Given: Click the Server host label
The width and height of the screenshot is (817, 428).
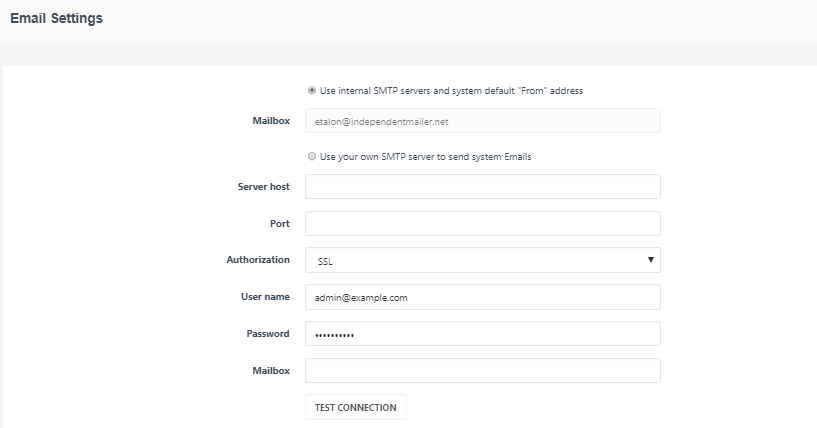Looking at the screenshot, I should [263, 187].
